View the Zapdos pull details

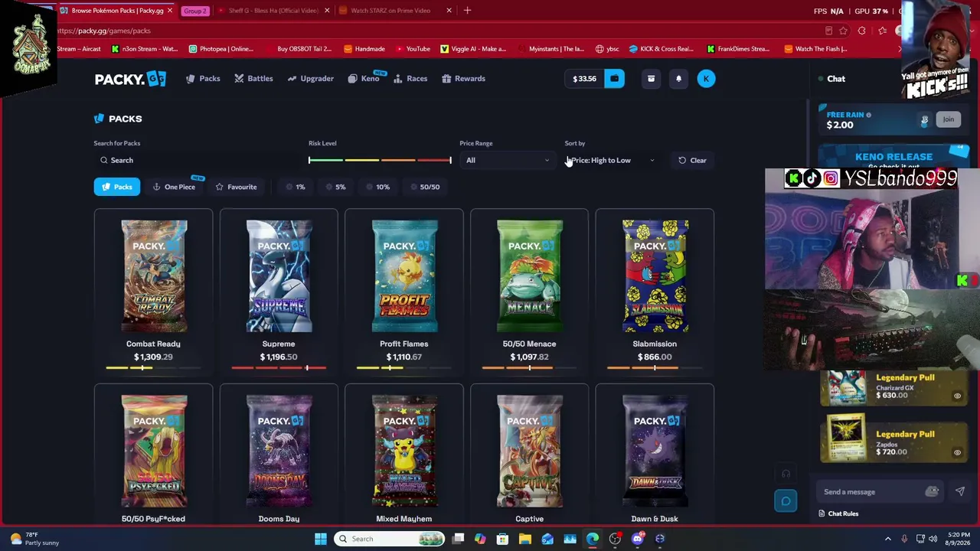click(957, 452)
